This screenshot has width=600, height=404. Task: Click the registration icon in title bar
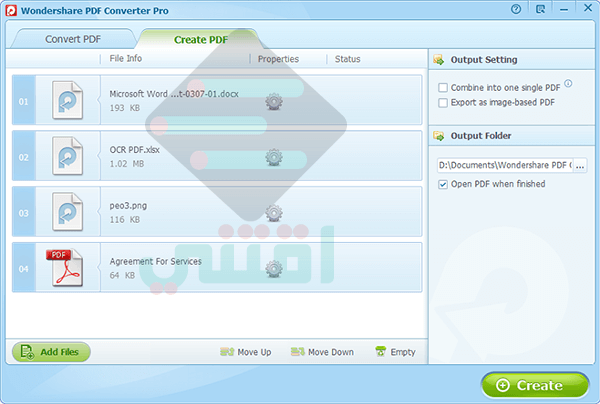540,9
